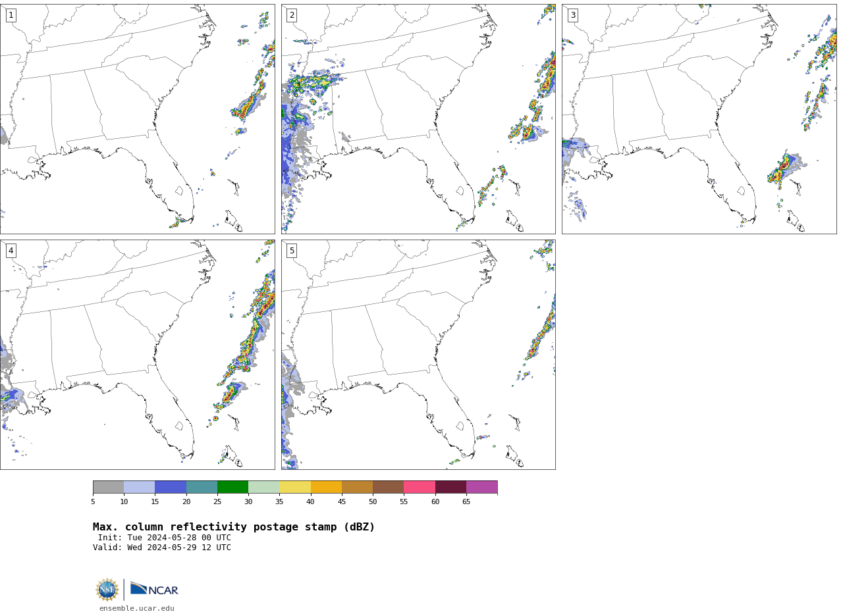Click the colorbar tick label 50
This screenshot has width=843, height=616.
pyautogui.click(x=373, y=501)
